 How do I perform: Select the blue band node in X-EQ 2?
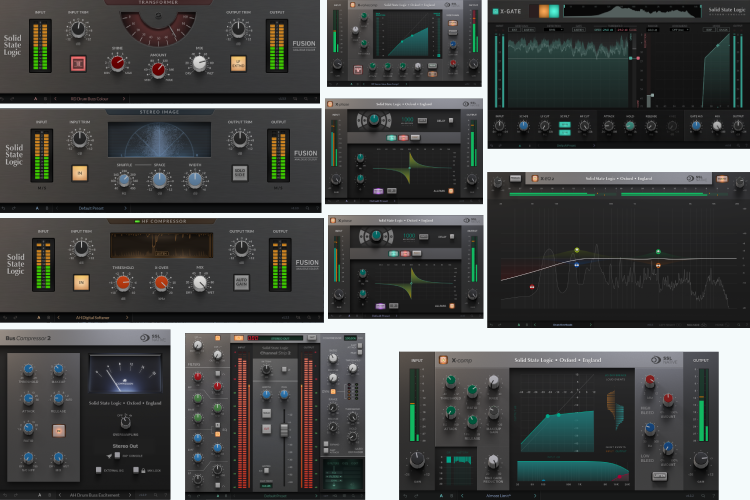pyautogui.click(x=576, y=264)
